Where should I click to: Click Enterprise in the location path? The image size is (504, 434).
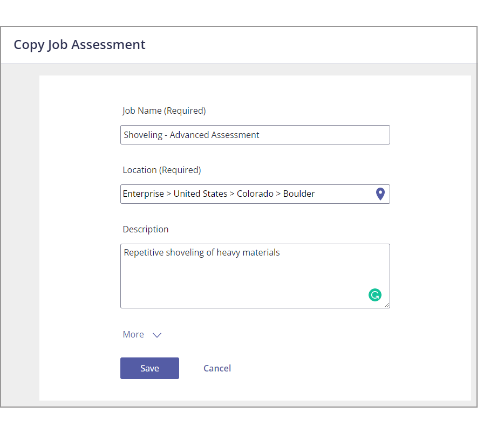coord(144,194)
